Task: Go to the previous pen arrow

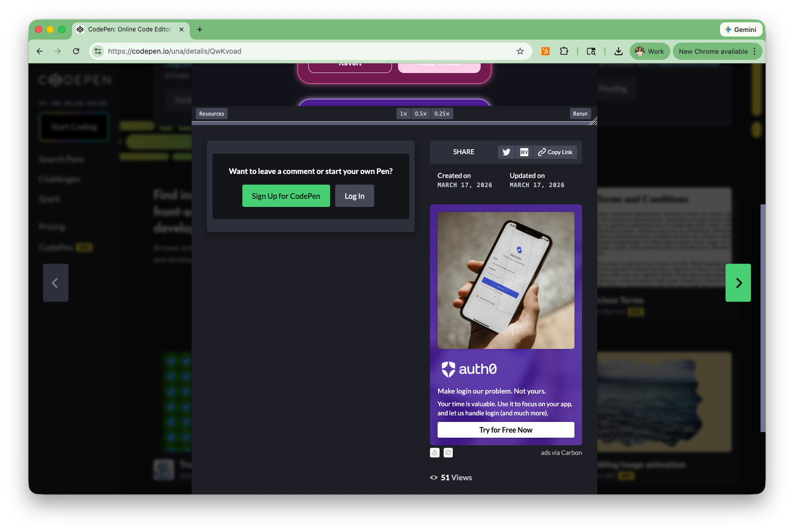Action: (x=56, y=283)
